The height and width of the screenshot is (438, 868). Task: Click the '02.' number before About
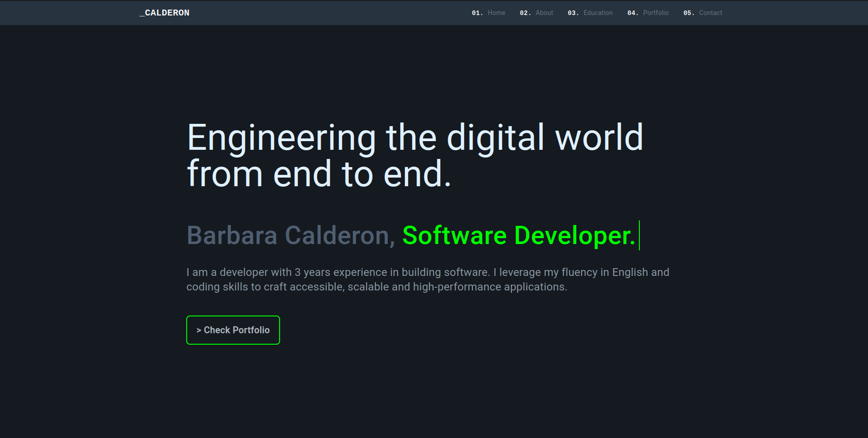coord(525,13)
